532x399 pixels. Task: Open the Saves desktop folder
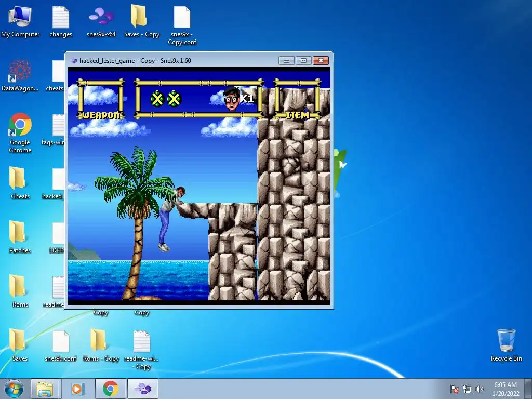tap(20, 345)
